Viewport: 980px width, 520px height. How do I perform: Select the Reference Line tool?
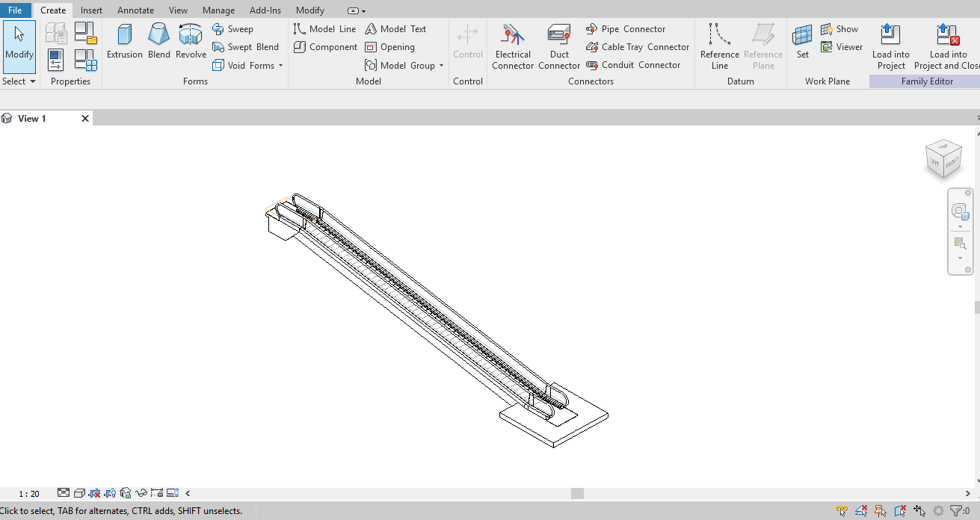click(720, 46)
